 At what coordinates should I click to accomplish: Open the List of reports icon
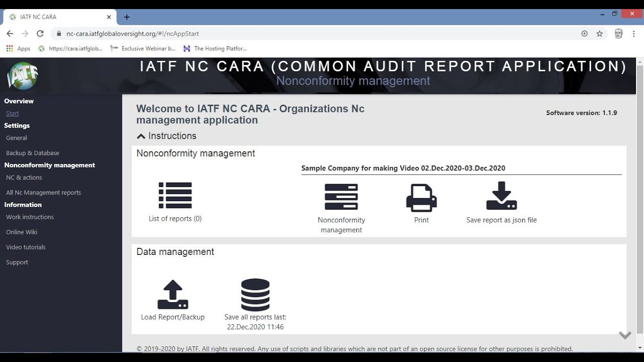[x=175, y=196]
